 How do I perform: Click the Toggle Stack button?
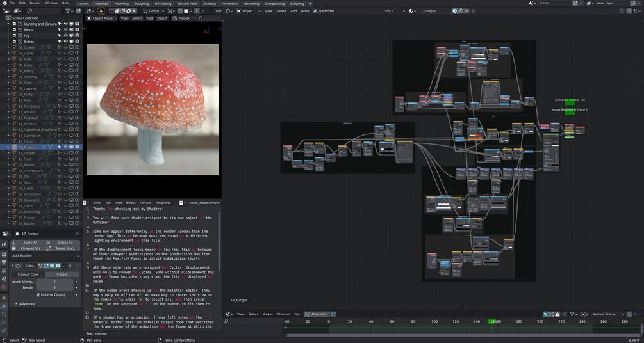tap(62, 248)
